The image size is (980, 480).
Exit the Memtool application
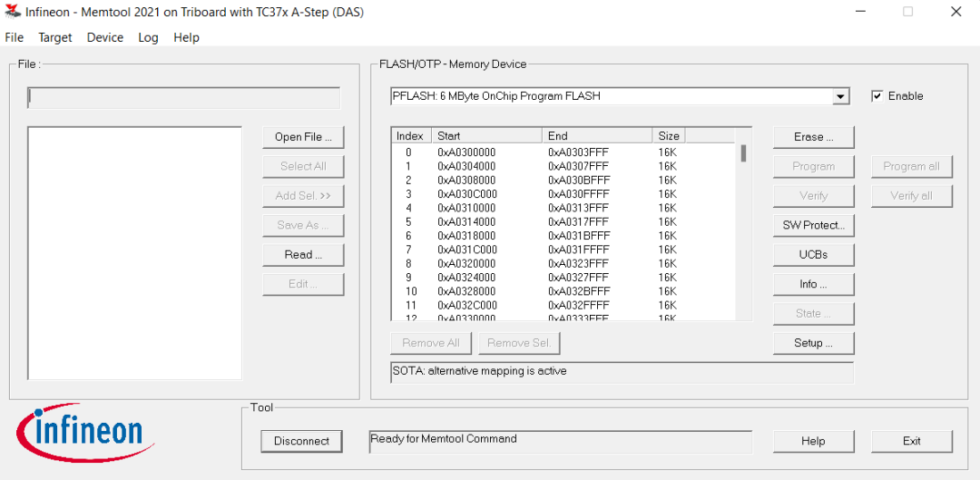tap(912, 441)
